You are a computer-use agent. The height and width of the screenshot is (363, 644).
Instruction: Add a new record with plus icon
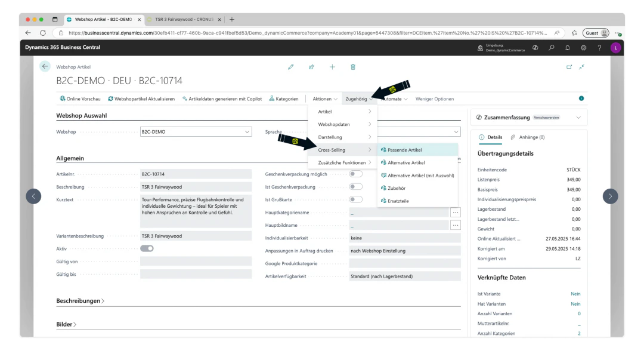tap(332, 67)
